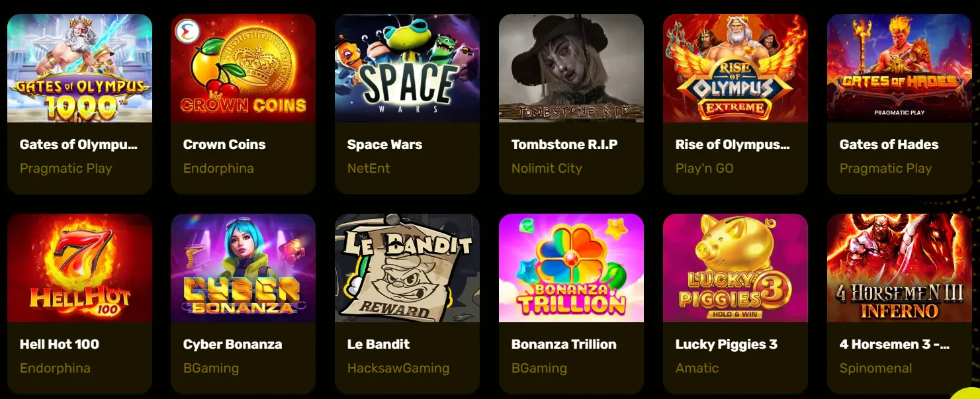Open the 4 Horsemen III Inferno thumbnail
The height and width of the screenshot is (399, 980).
899,268
